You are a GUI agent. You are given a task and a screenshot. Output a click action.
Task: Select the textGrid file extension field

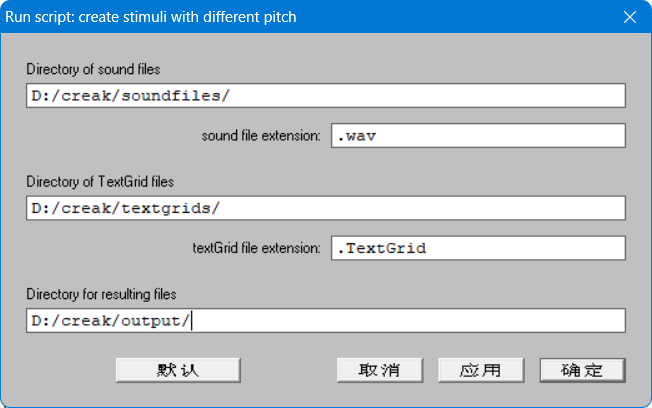click(478, 248)
